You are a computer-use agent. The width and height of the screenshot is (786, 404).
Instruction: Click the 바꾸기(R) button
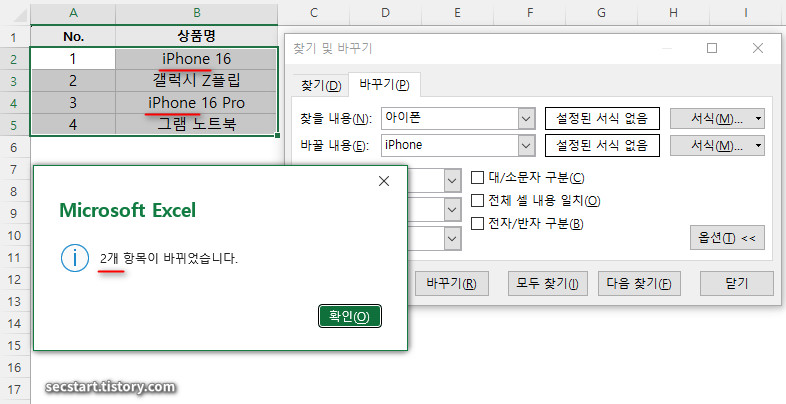(x=451, y=284)
